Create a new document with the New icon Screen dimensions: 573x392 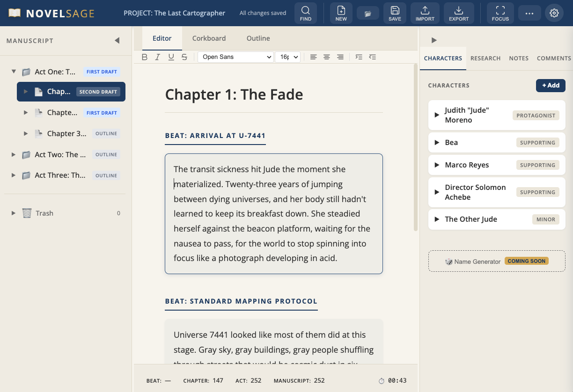[x=341, y=13]
